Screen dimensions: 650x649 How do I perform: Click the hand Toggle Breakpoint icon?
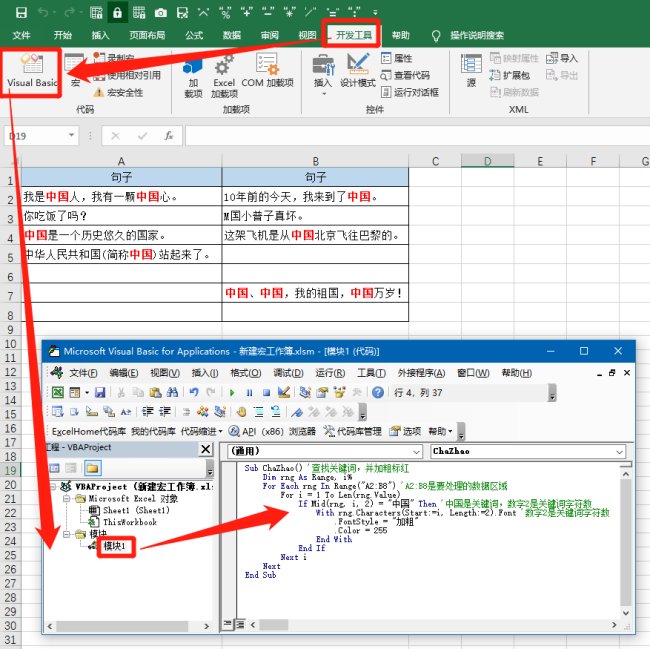[241, 412]
